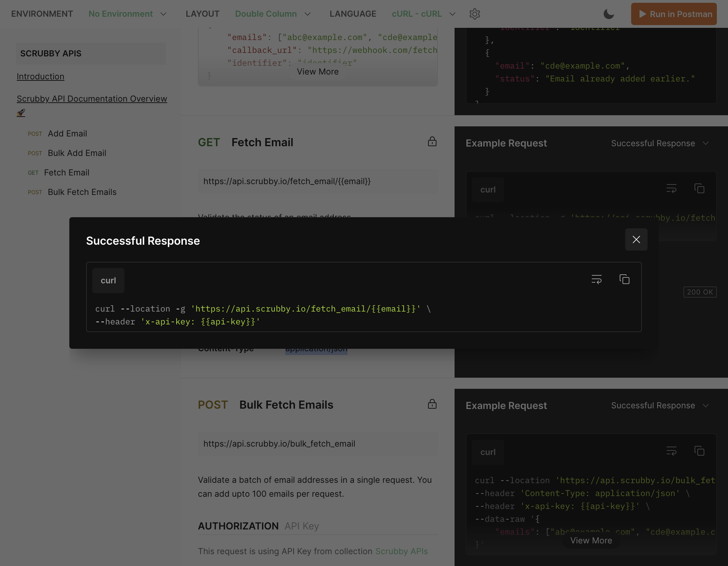This screenshot has width=728, height=566.
Task: Click View More on top request body
Action: click(318, 72)
